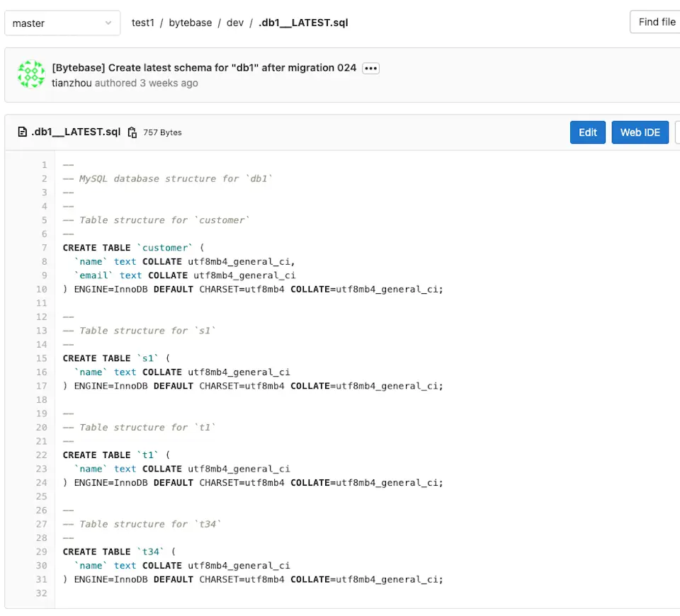
Task: Copy the file path using the clipboard icon
Action: (132, 132)
